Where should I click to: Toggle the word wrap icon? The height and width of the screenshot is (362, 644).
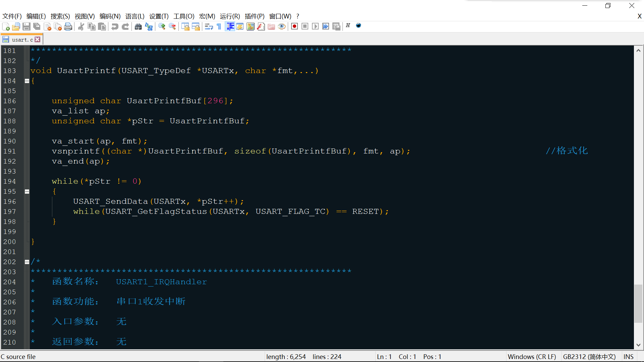[x=209, y=26]
